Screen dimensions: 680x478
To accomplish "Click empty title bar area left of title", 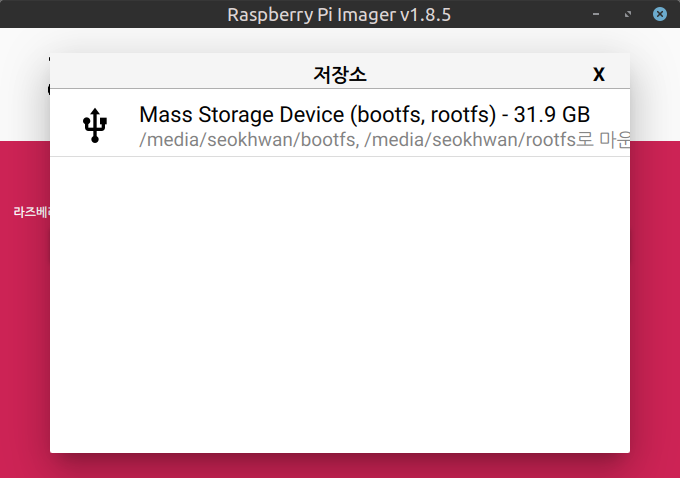I will tap(100, 14).
